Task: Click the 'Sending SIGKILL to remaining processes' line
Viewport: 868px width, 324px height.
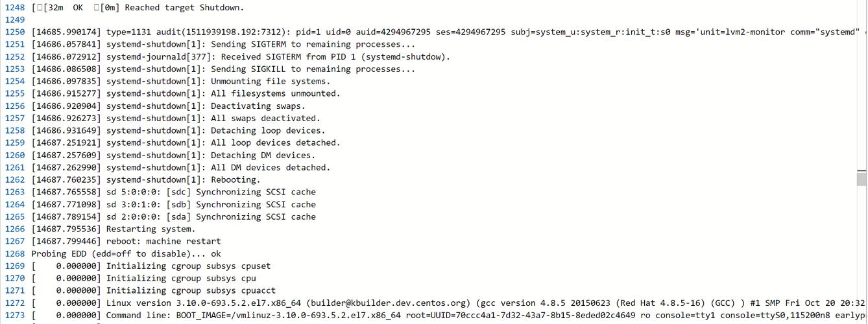Action: (x=223, y=69)
